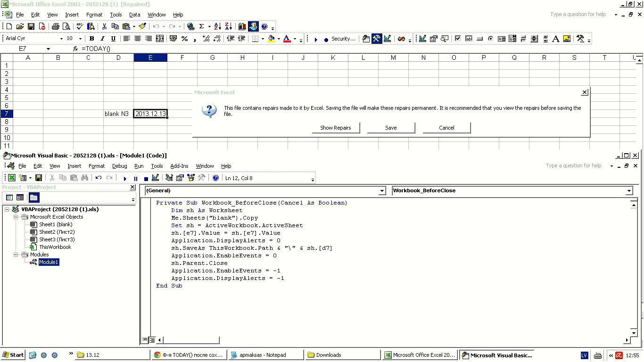This screenshot has width=644, height=362.
Task: Save the VBA project with floppy icon
Action: 39,178
